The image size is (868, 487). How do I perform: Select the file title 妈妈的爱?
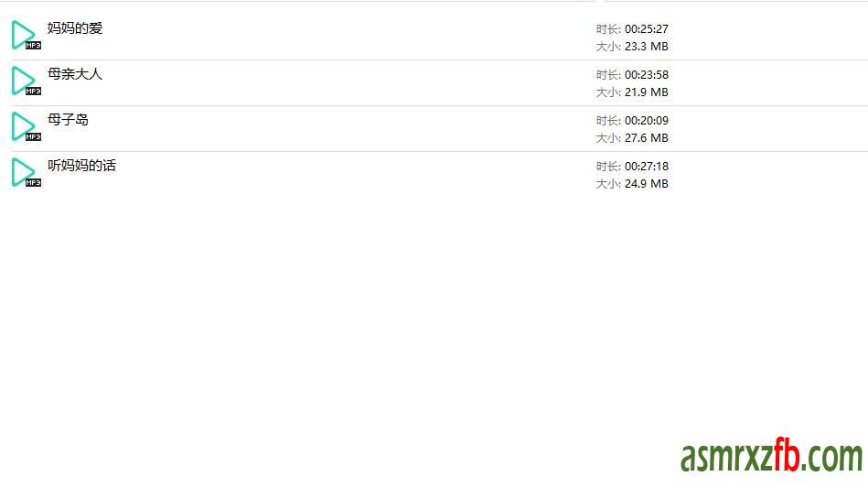(x=75, y=28)
